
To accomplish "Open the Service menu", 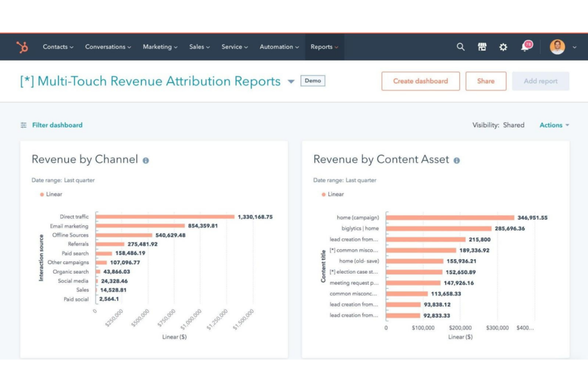I will [235, 47].
